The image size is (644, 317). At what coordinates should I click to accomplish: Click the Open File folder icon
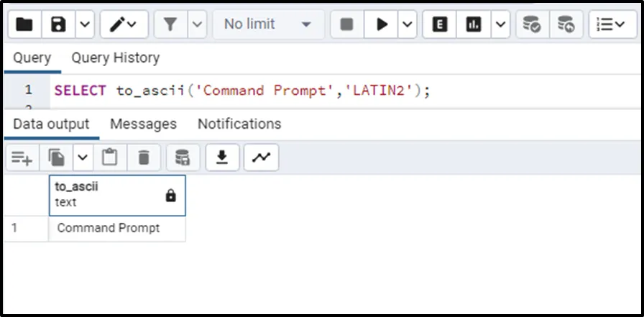click(x=24, y=24)
